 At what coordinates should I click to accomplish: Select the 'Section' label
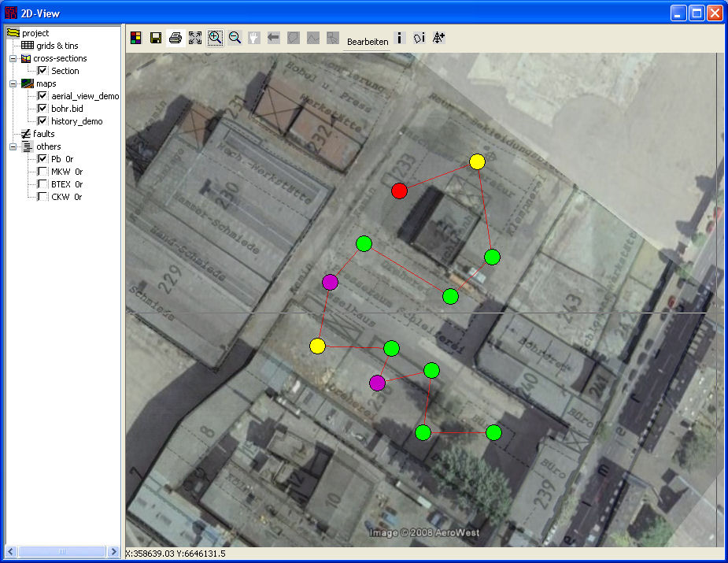65,71
